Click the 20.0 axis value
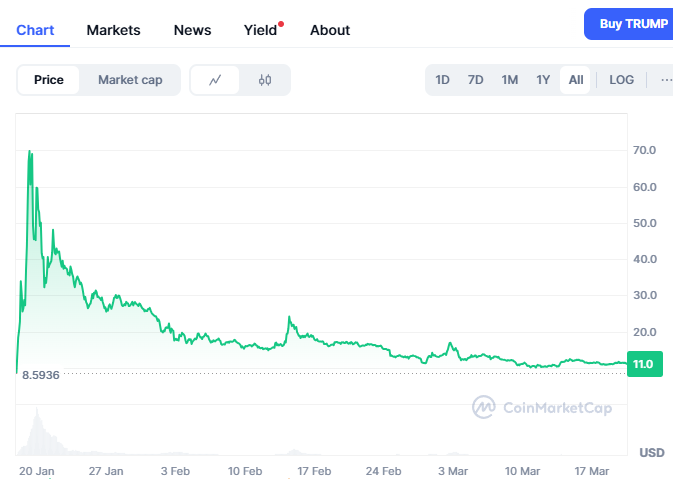Viewport: 673px width, 479px height. [x=644, y=332]
